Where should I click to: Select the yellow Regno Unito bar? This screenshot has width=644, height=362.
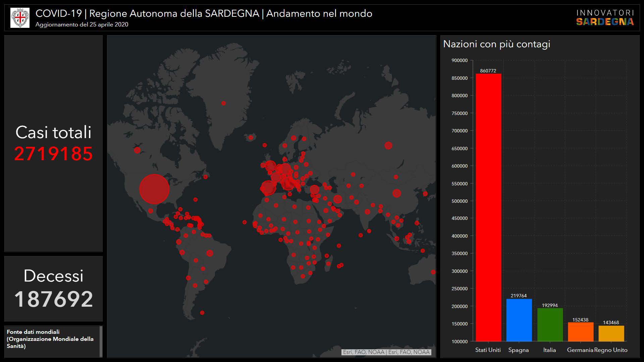pyautogui.click(x=611, y=334)
